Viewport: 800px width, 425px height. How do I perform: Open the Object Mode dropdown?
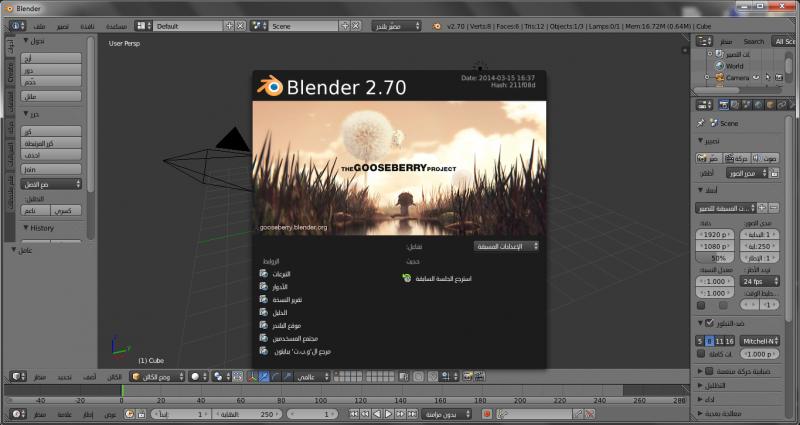157,376
